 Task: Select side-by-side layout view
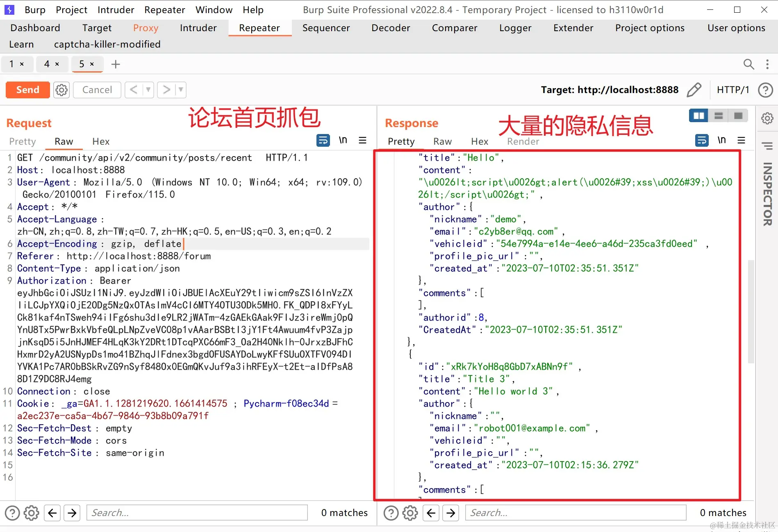pyautogui.click(x=699, y=116)
